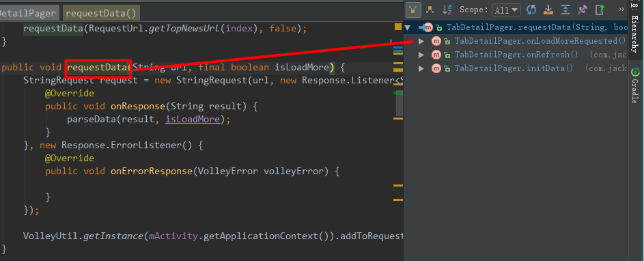
Task: Open the Scope dropdown set to All
Action: pos(506,10)
